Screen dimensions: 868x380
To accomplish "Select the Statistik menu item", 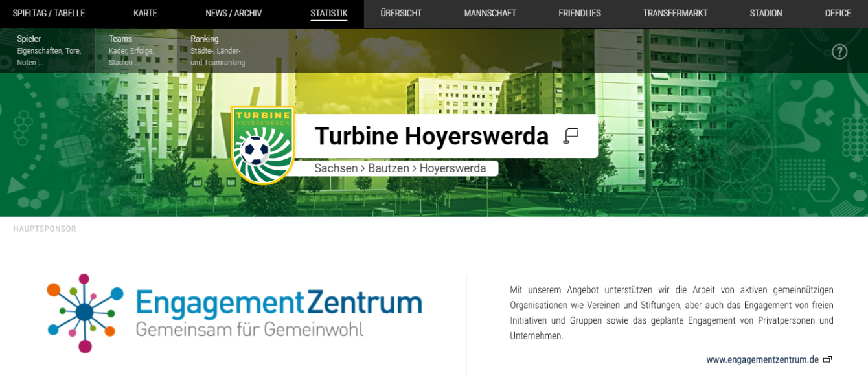I will 328,14.
